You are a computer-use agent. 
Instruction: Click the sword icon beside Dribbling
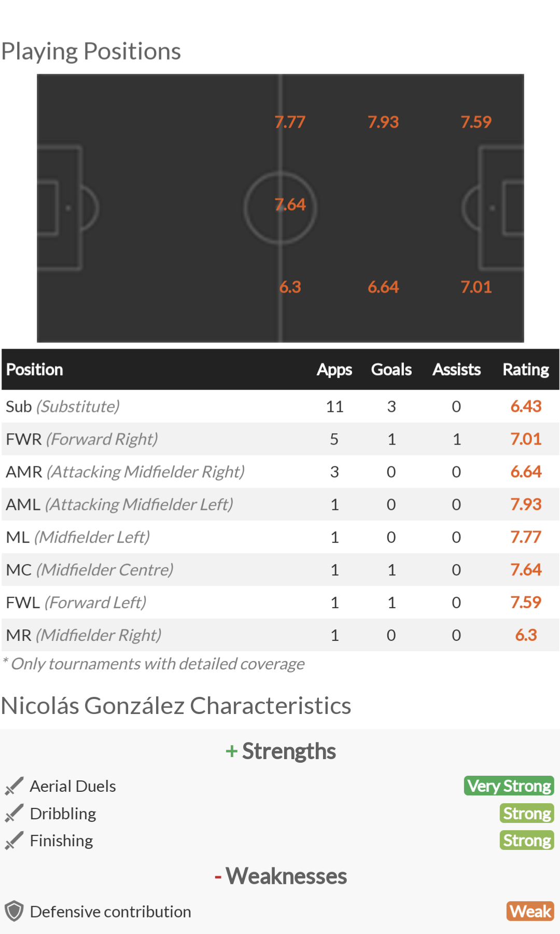click(14, 813)
